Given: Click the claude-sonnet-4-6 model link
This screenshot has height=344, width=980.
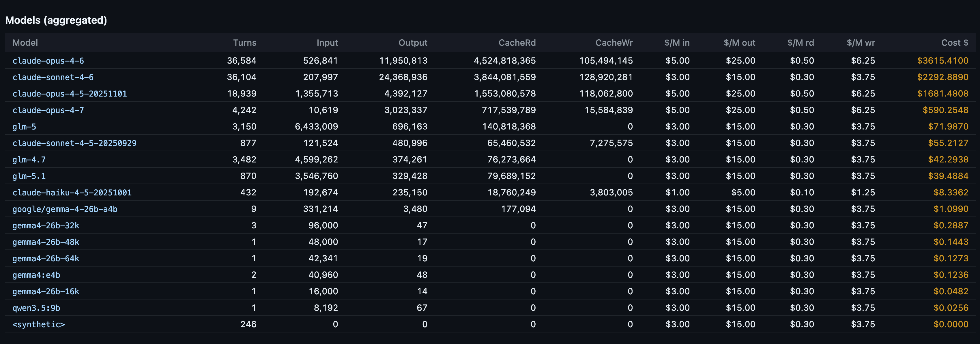Looking at the screenshot, I should [53, 77].
